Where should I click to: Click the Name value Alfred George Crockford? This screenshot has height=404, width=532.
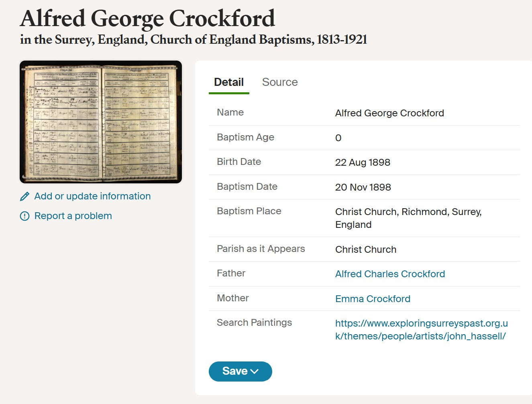389,113
